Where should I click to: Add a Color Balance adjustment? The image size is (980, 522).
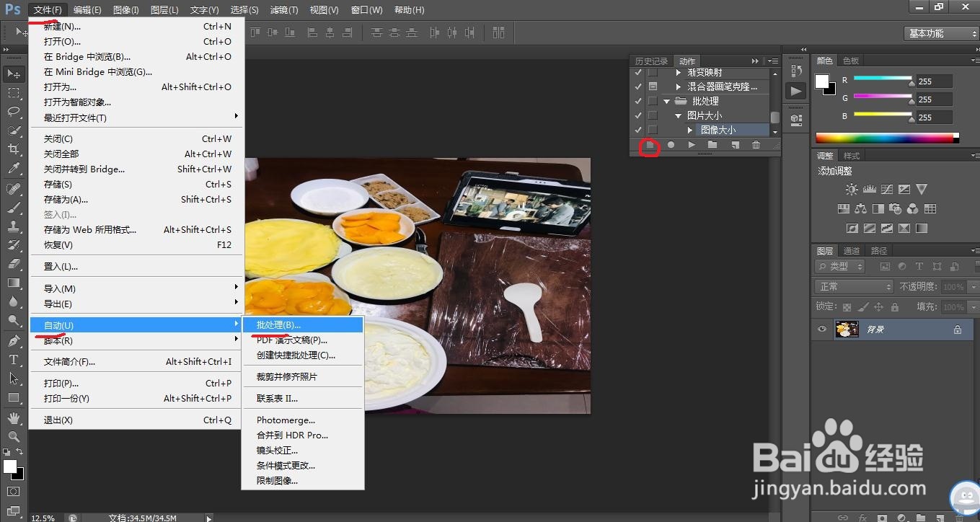tap(860, 209)
